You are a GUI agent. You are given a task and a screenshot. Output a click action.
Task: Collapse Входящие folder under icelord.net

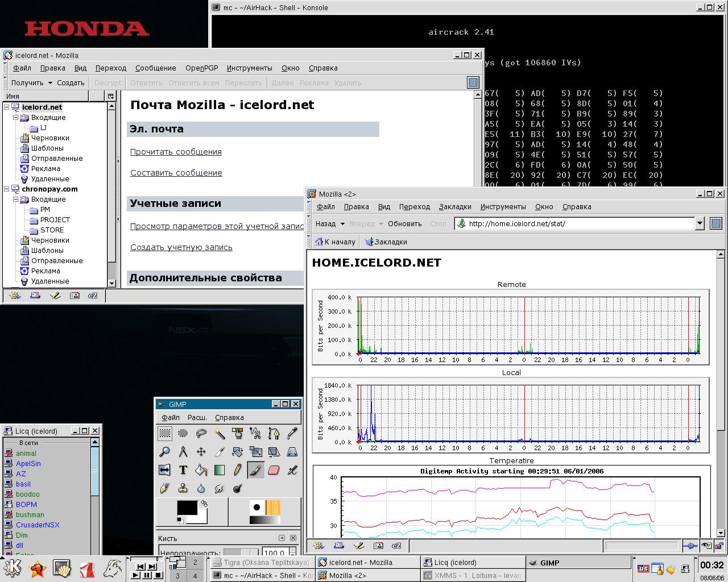(x=16, y=117)
